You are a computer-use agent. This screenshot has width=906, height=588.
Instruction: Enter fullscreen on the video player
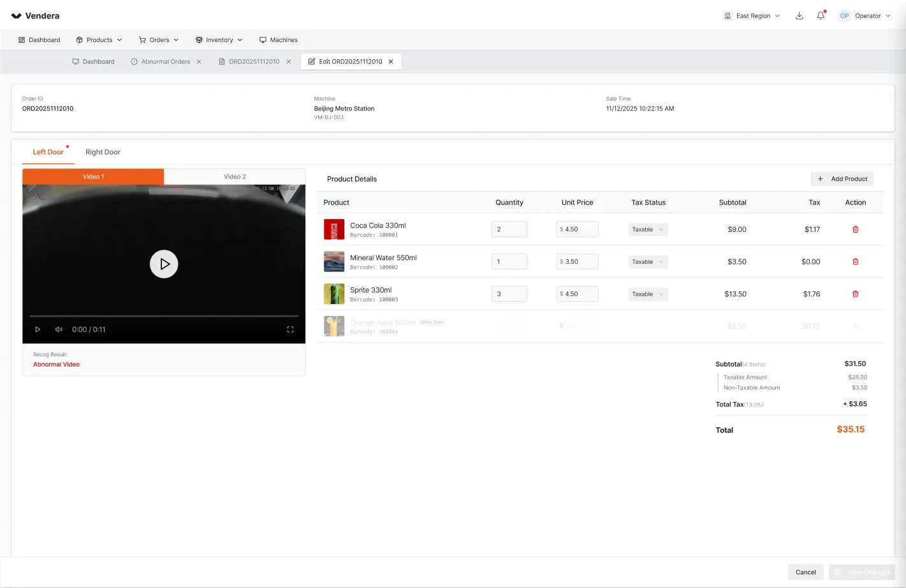point(290,329)
